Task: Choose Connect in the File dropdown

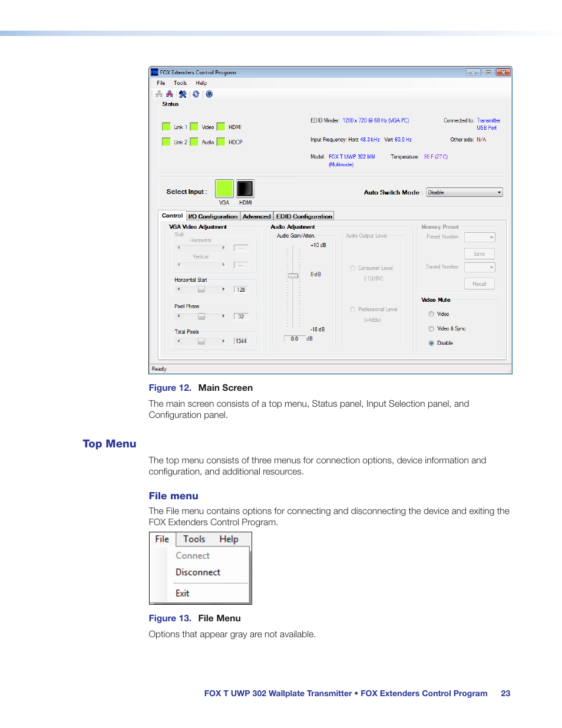Action: 193,556
